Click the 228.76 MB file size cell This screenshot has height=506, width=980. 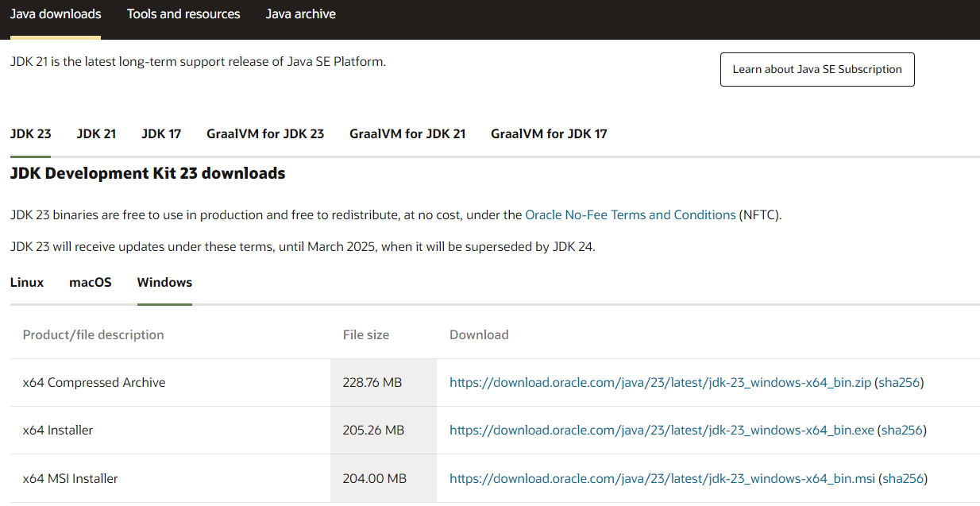click(384, 383)
